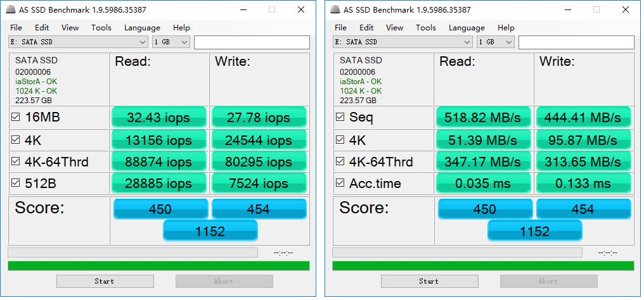Open the Language menu in the left window
644x300 pixels.
tap(142, 27)
